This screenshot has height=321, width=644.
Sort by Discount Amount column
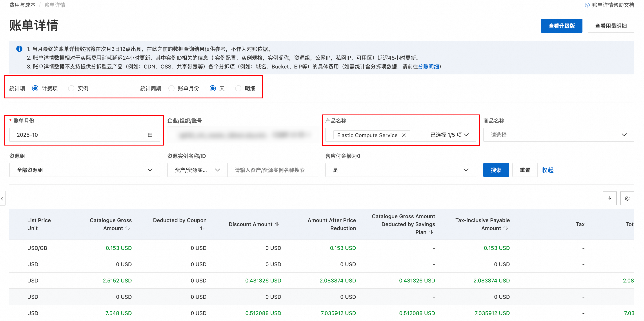[x=277, y=224]
